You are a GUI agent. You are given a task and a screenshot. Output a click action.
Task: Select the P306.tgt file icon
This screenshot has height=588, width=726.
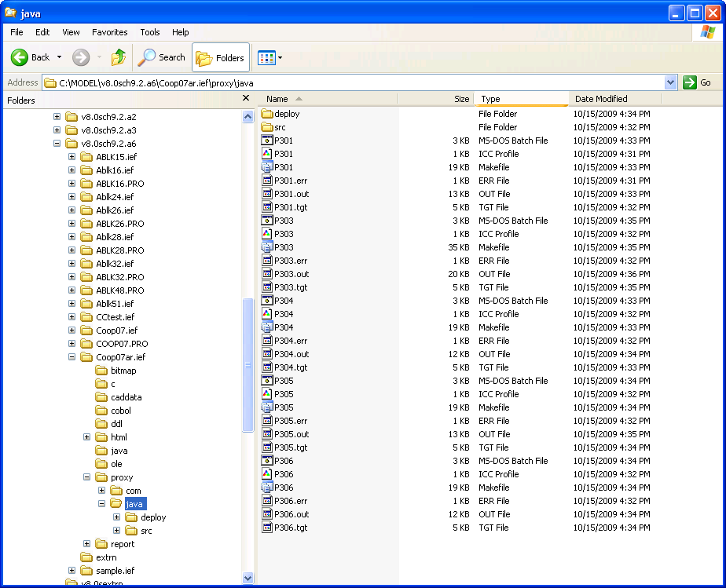(x=266, y=528)
